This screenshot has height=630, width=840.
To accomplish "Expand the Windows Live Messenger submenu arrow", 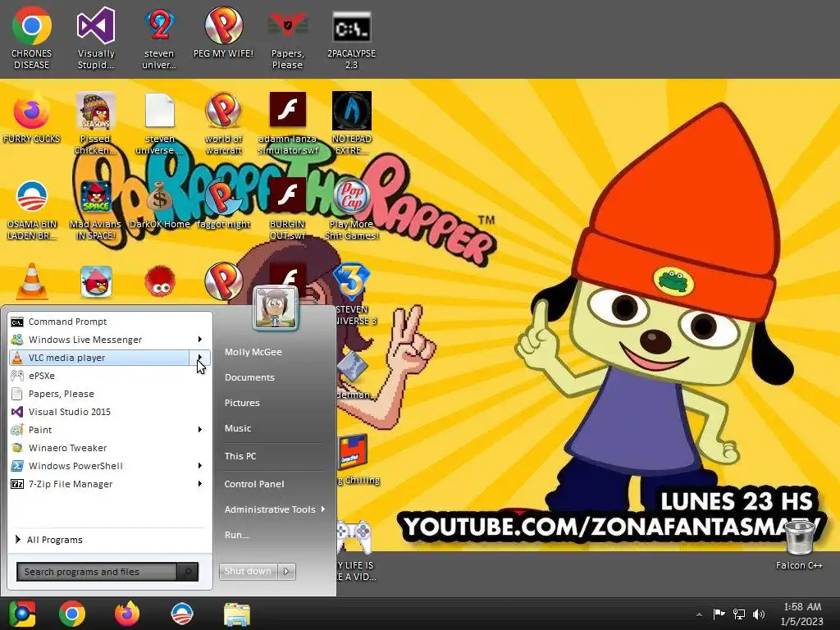I will 200,339.
